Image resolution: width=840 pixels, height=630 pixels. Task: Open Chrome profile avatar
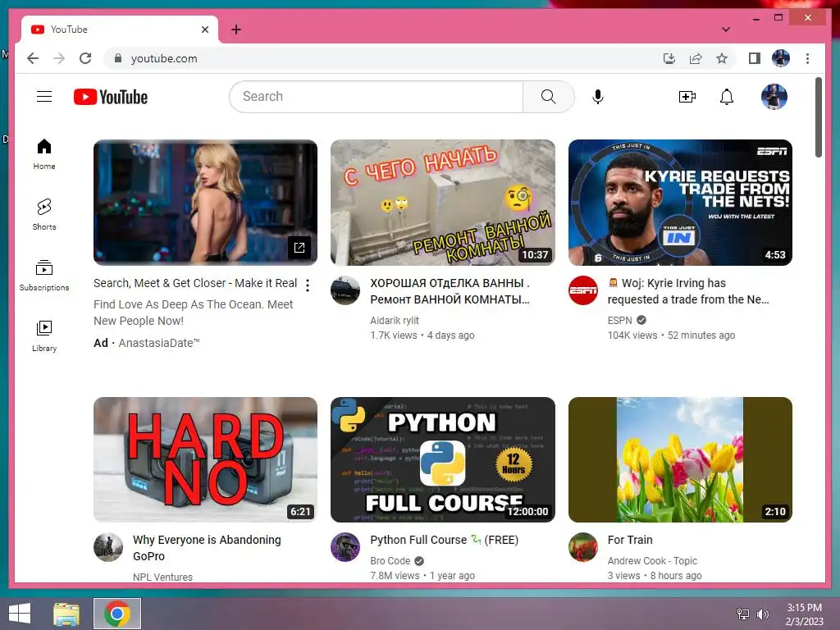[781, 58]
